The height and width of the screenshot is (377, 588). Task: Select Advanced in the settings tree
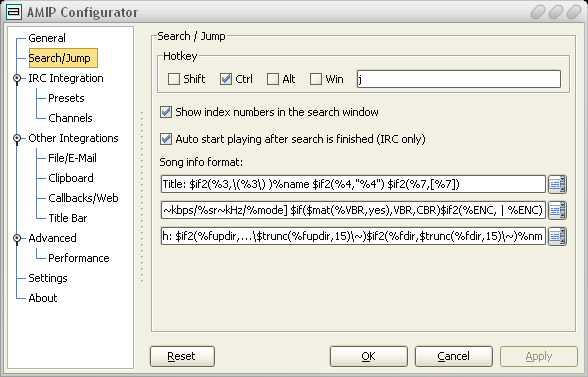coord(52,238)
